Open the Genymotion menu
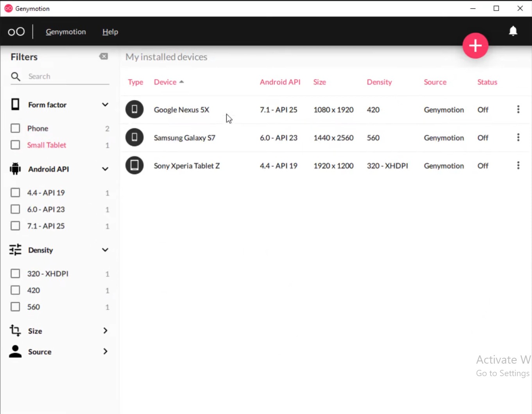Viewport: 532px width, 414px height. click(x=66, y=32)
